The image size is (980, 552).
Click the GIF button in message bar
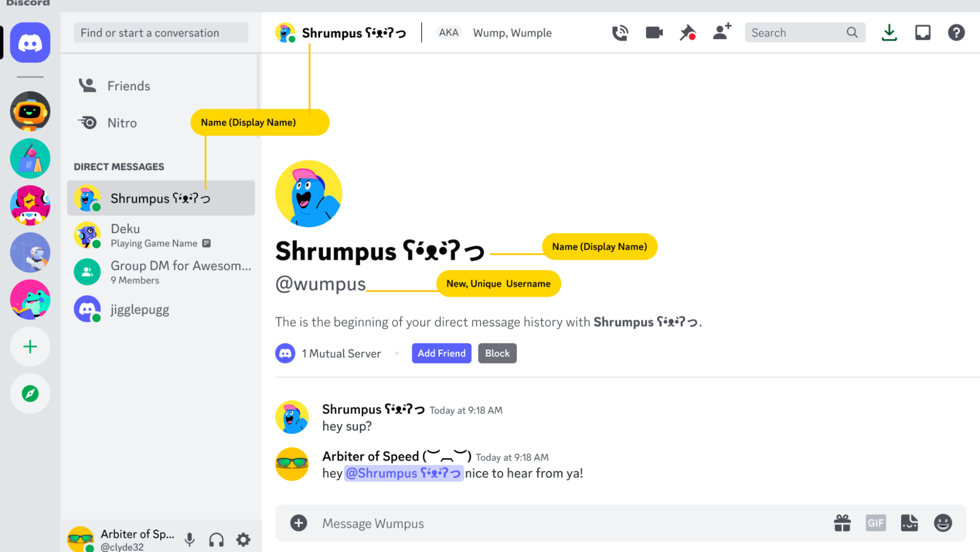click(876, 523)
